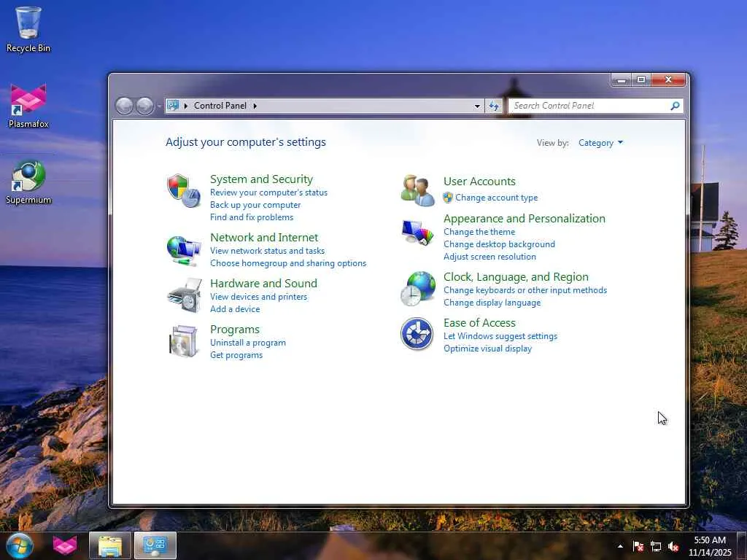This screenshot has width=747, height=560.
Task: Show hidden tray icons arrow
Action: click(x=620, y=546)
